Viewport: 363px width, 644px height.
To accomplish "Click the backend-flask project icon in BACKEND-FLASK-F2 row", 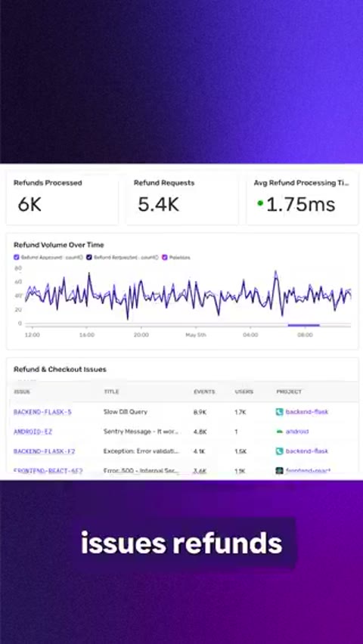I will (x=280, y=451).
